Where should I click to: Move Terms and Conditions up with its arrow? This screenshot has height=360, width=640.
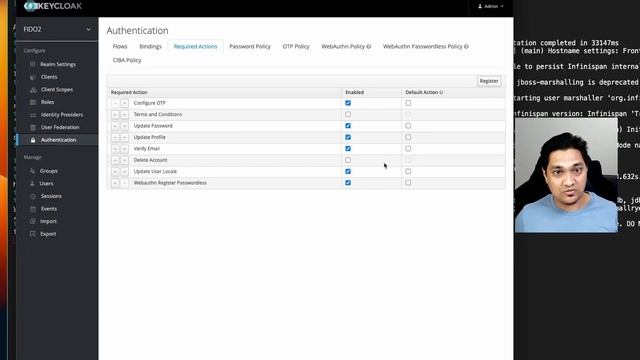click(x=115, y=115)
